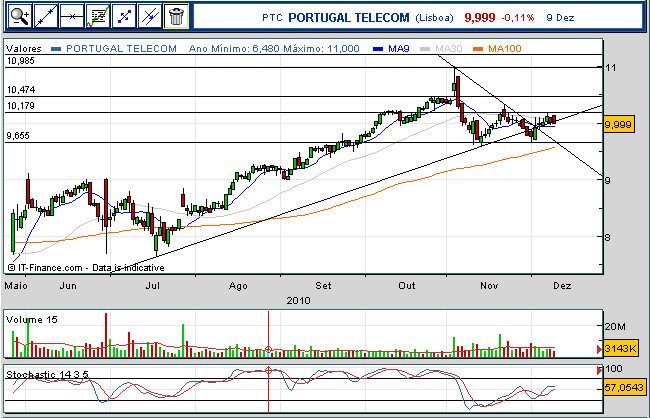Click the red cursor marker in Volume panel
650x418 pixels.
coord(268,350)
